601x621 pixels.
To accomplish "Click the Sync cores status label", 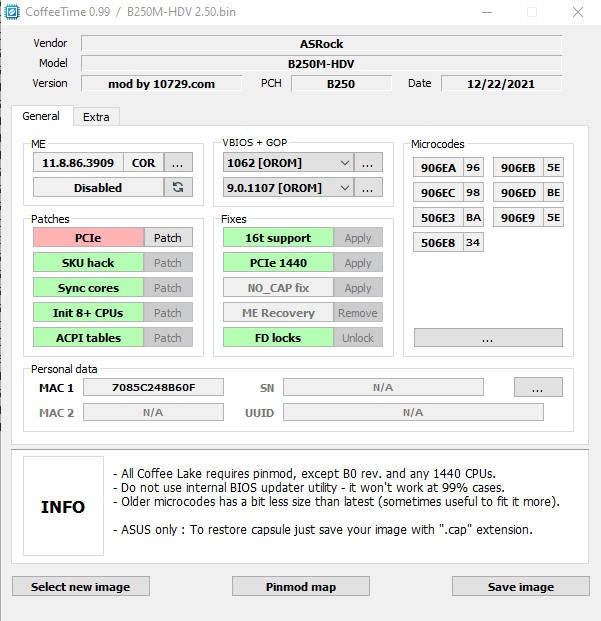I will (88, 288).
